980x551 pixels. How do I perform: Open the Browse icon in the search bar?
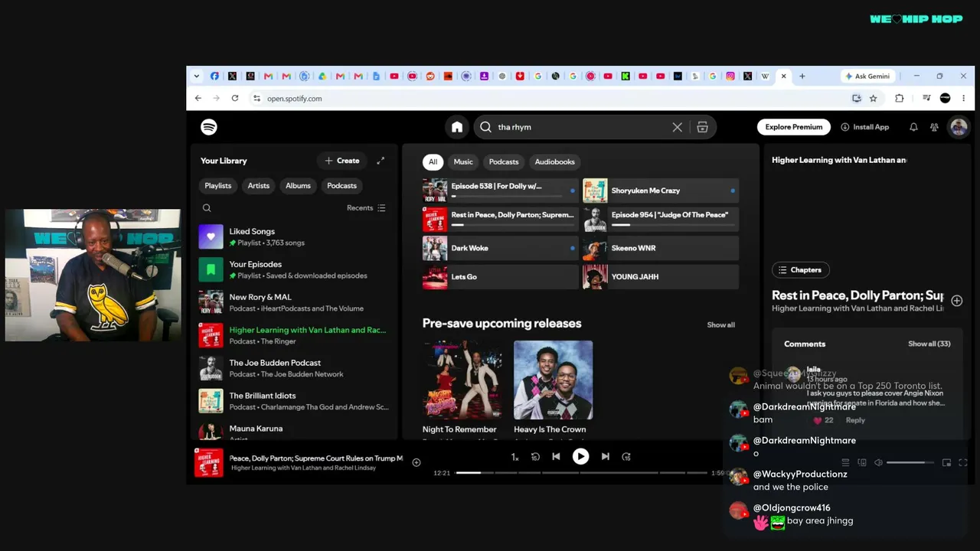pyautogui.click(x=702, y=127)
